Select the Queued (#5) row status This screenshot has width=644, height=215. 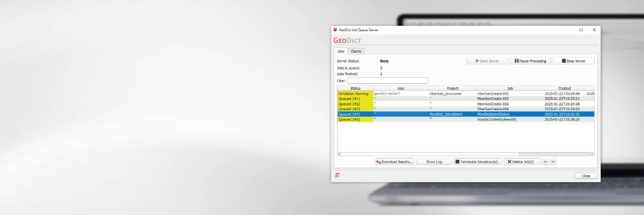click(355, 119)
